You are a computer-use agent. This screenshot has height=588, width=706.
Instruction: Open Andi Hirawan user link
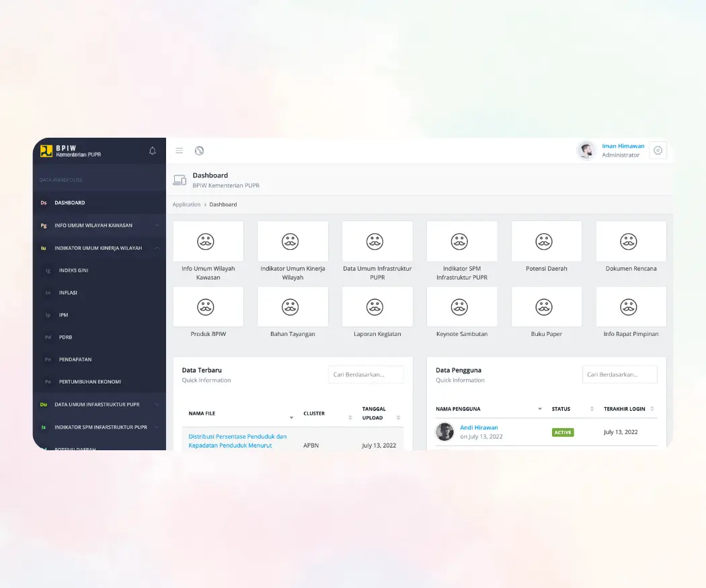coord(479,427)
